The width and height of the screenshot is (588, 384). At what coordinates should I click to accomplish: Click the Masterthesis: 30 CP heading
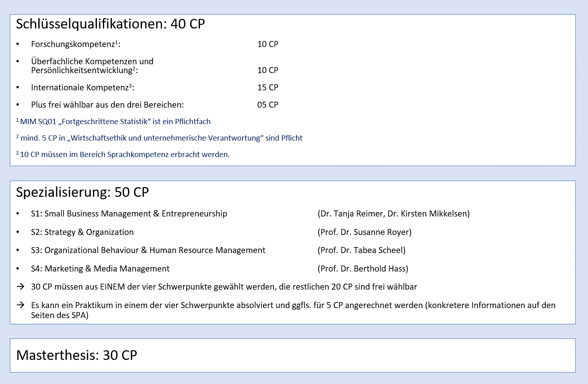click(x=76, y=355)
